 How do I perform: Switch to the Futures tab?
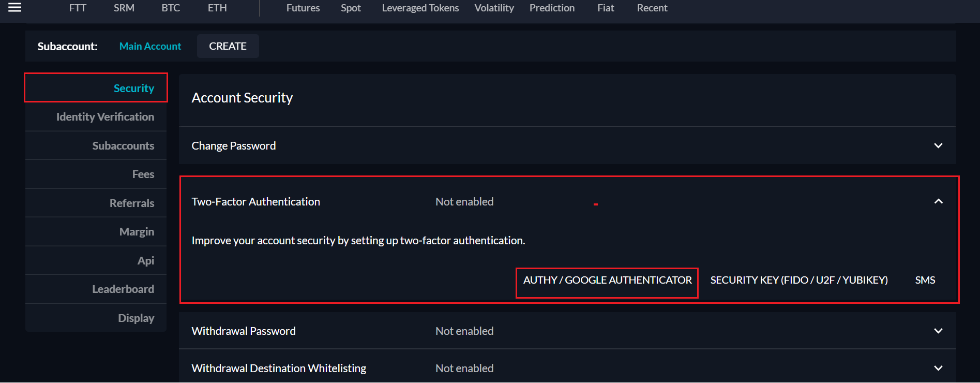(x=303, y=8)
